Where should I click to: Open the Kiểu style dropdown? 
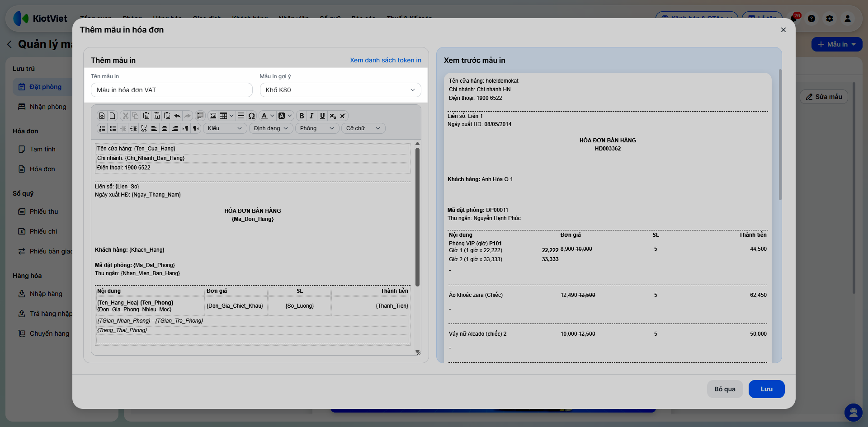pyautogui.click(x=225, y=128)
